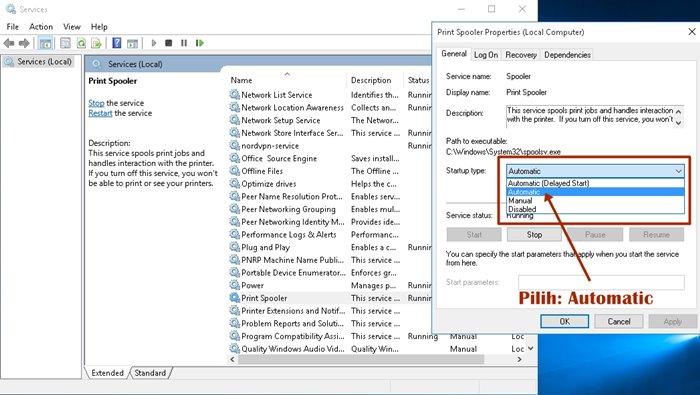Select the Program Compatibility Assi... service name
Viewport: 700px width, 395px height.
[x=293, y=336]
